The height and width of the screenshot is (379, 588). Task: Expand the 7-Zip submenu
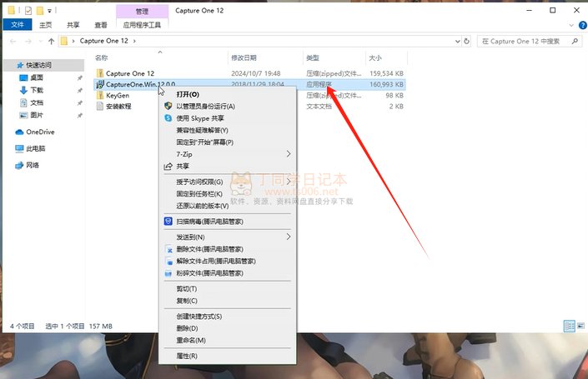[x=227, y=154]
